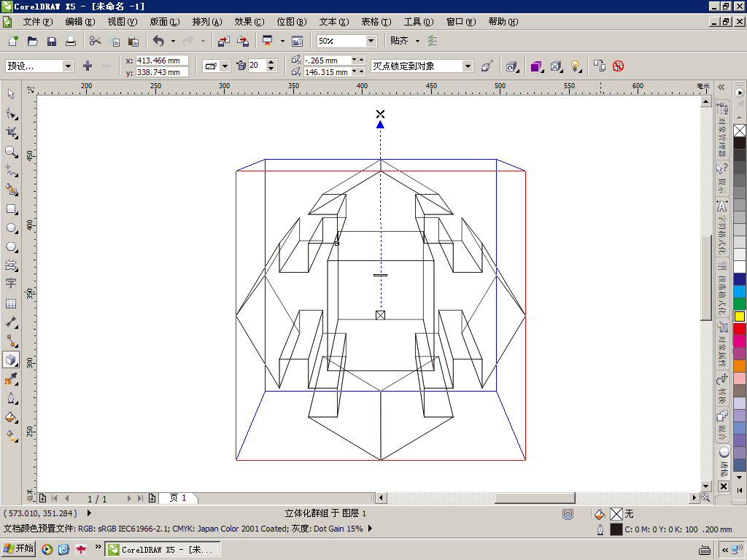Open application launcher dropdown arrow

[282, 41]
